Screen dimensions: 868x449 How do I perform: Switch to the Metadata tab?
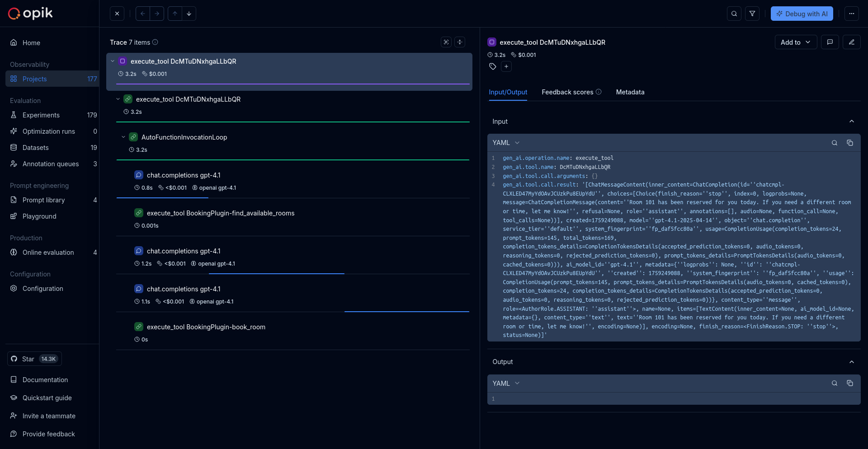(x=630, y=92)
